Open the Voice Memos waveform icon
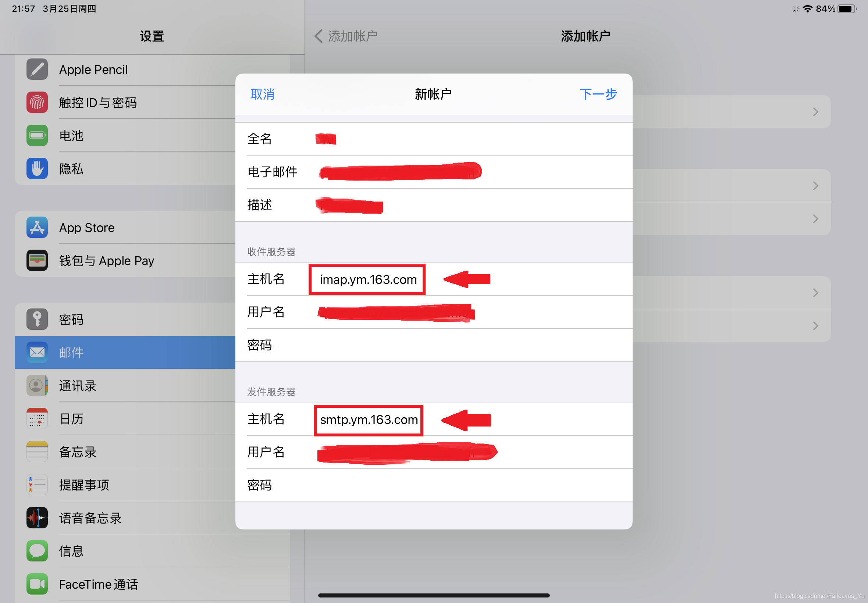868x603 pixels. coord(37,518)
